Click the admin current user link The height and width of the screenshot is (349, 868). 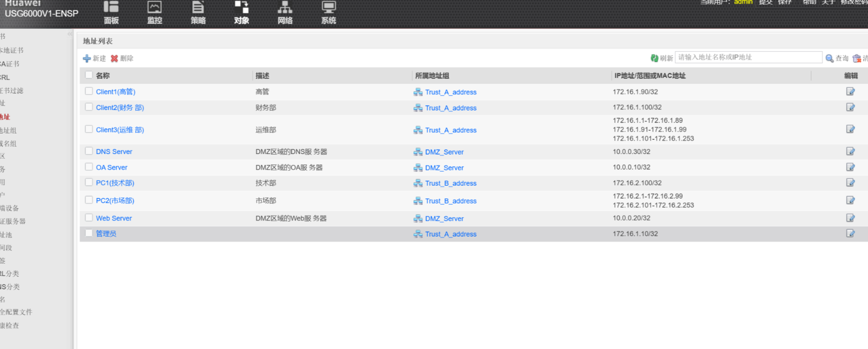(743, 2)
